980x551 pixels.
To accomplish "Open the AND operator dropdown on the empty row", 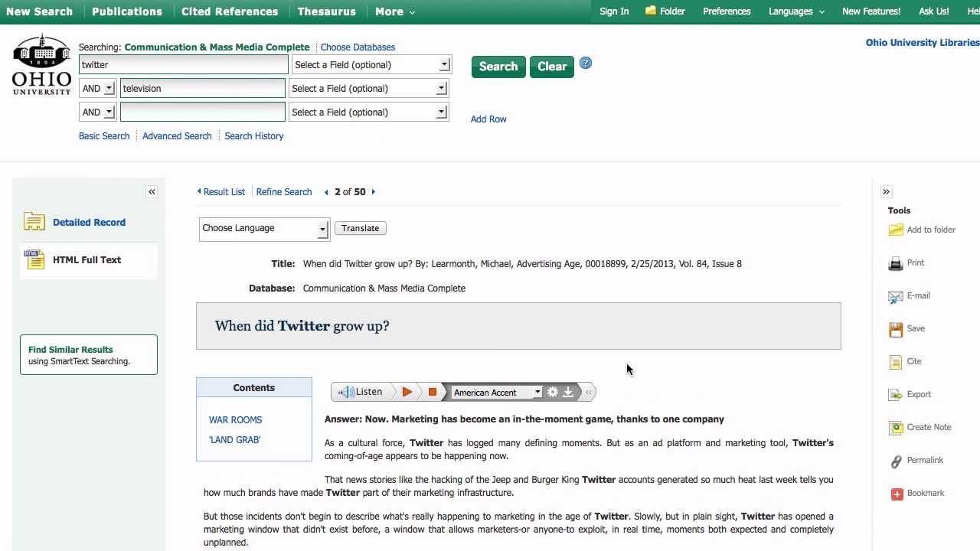I will (97, 112).
